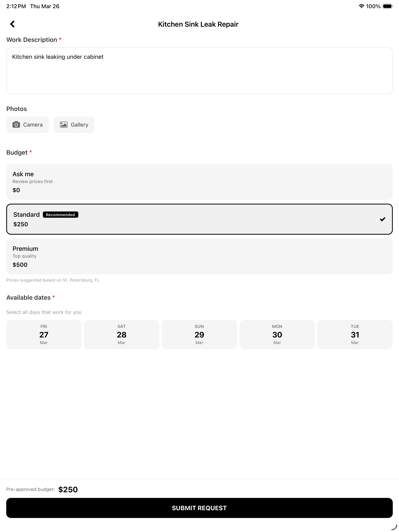
Task: Click the Recommended badge on Standard
Action: 60,215
